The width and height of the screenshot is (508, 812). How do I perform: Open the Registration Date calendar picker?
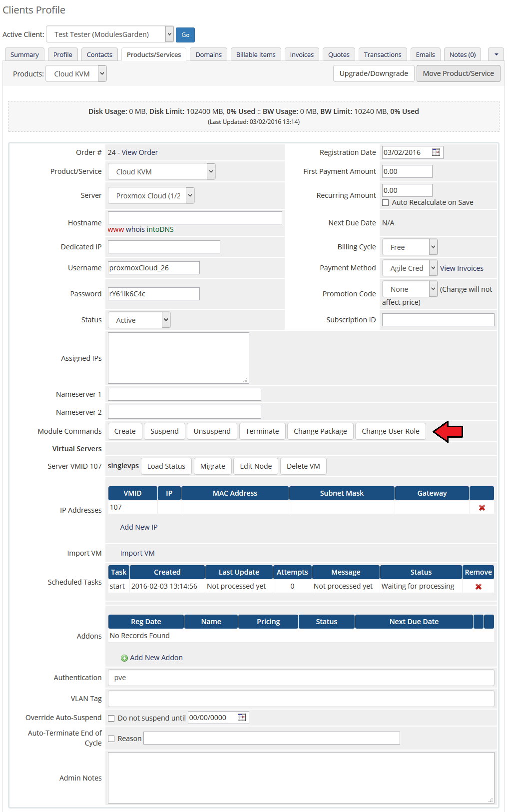[436, 152]
